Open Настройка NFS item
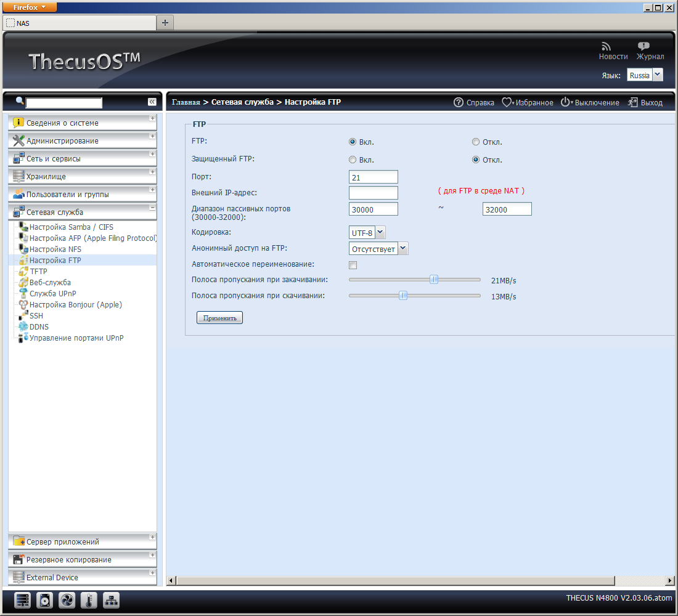 coord(55,249)
